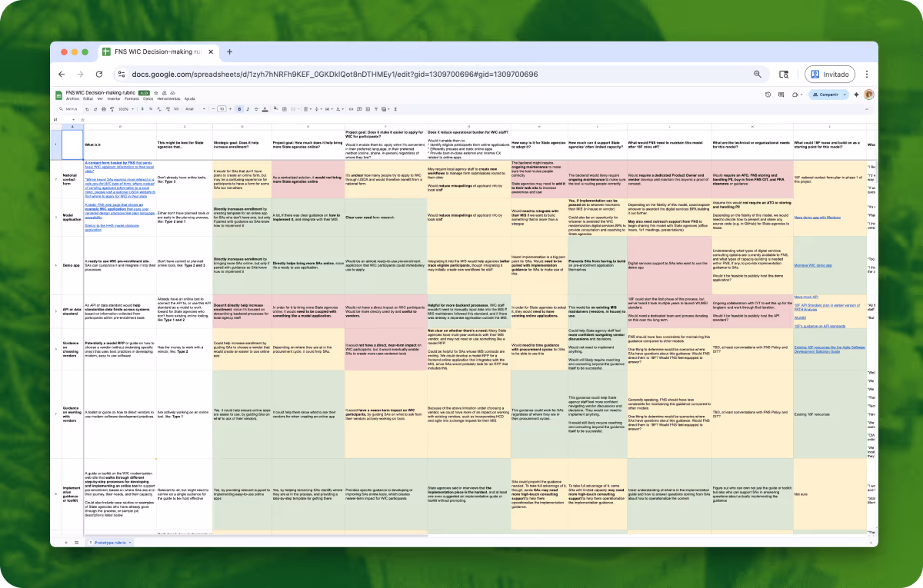This screenshot has width=923, height=588.
Task: Click the paint format icon
Action: 113,108
